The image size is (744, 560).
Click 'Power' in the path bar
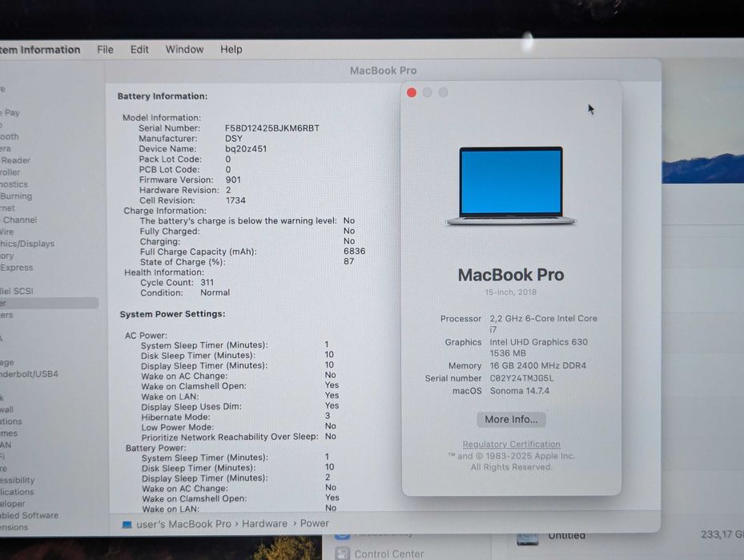point(314,523)
